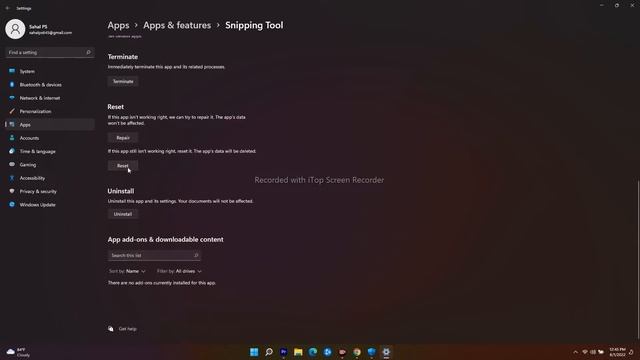Open the user profile avatar
The image size is (640, 360).
(x=15, y=29)
